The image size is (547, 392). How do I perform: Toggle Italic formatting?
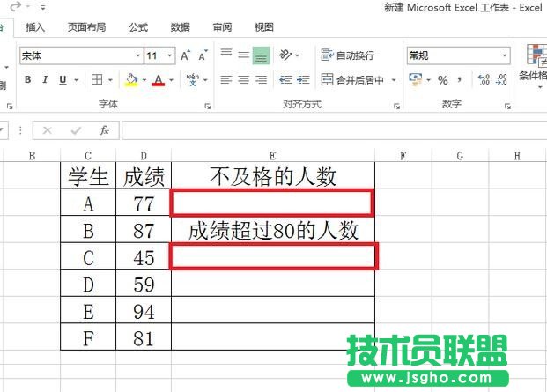coord(45,80)
